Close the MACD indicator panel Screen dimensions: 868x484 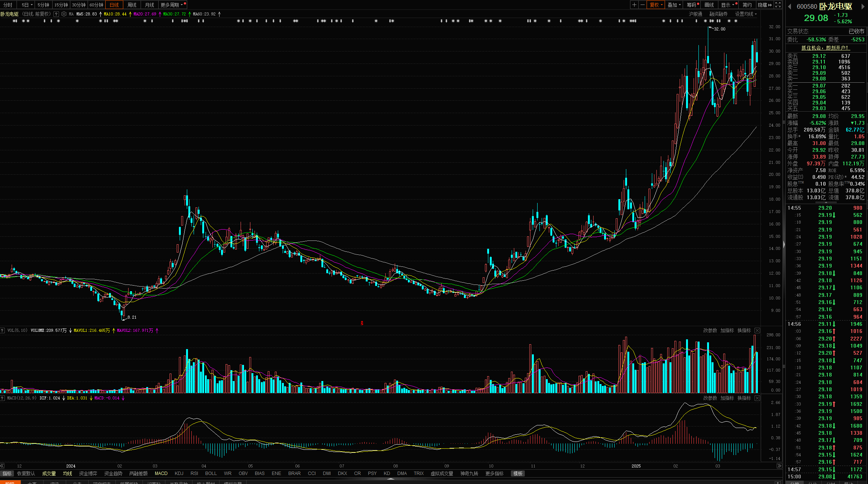(757, 398)
